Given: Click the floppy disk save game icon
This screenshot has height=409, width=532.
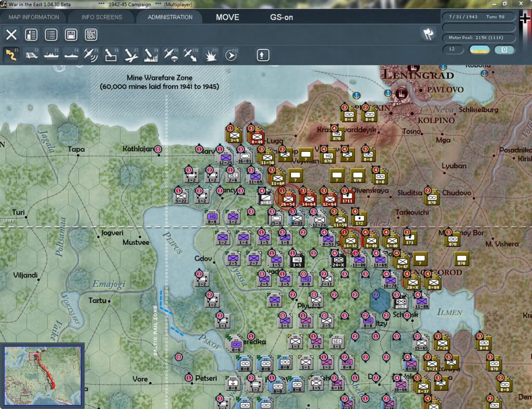Looking at the screenshot, I should [x=71, y=35].
